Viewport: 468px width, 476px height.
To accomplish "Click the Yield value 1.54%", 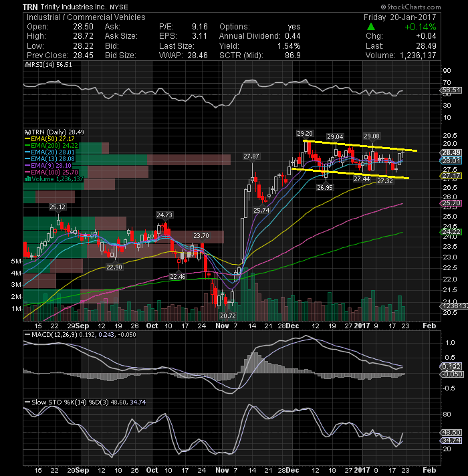I will pyautogui.click(x=289, y=46).
